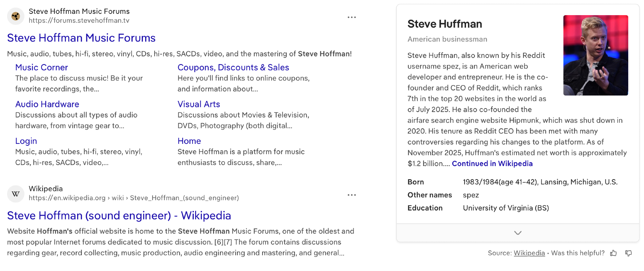Open the Audio Hardware sitelink

(x=47, y=104)
